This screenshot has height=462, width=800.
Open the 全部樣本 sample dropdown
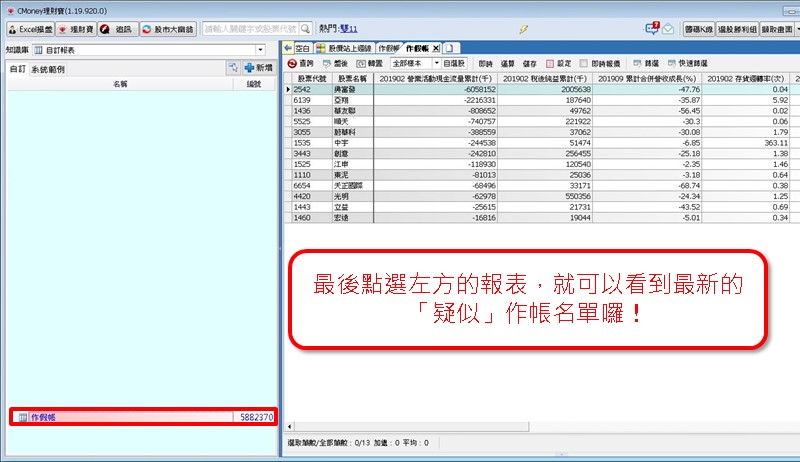[435, 63]
